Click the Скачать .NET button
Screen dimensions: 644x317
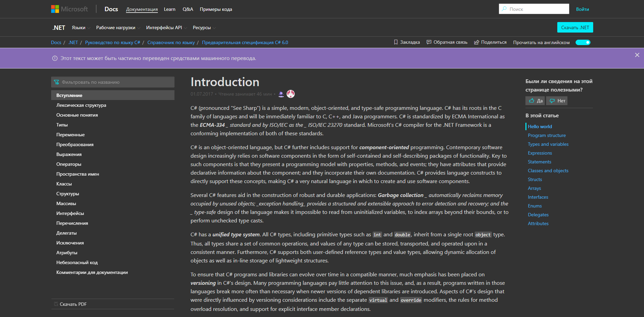pyautogui.click(x=575, y=27)
